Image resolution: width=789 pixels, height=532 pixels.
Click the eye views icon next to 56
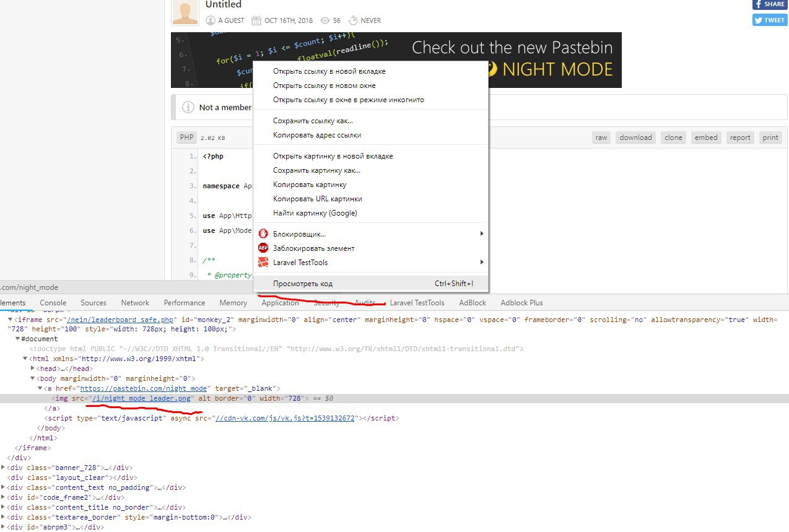pyautogui.click(x=325, y=20)
